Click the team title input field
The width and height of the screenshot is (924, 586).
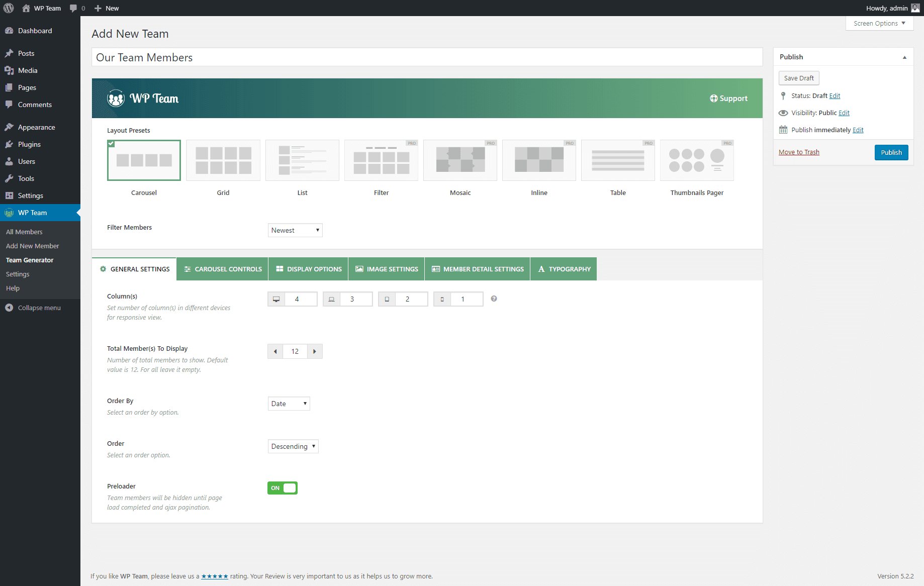point(427,57)
